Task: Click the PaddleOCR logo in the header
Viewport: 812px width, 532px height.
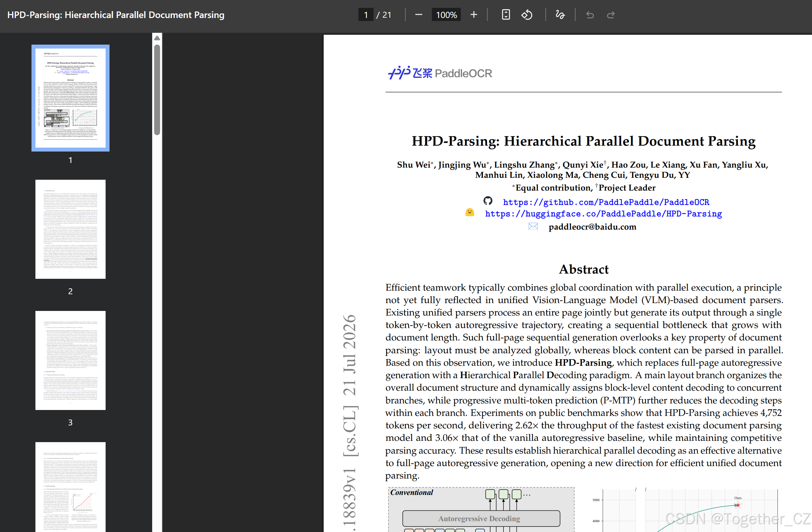Action: [x=440, y=73]
